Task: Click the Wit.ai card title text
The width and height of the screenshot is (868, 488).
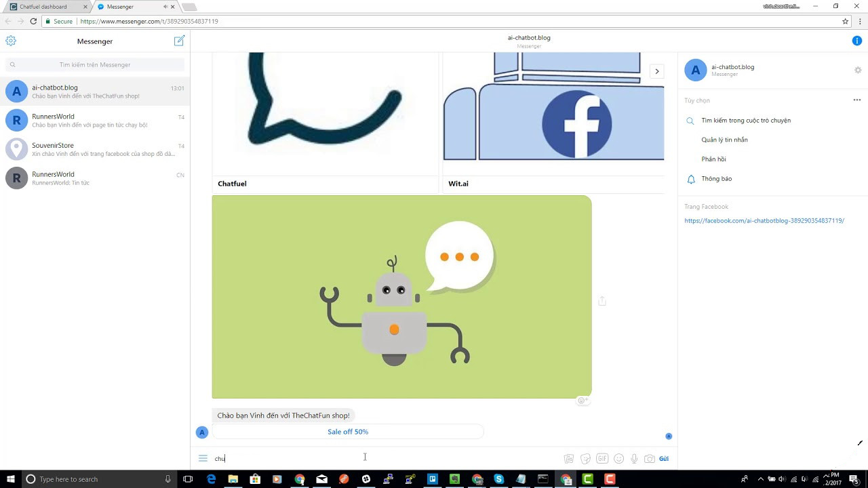Action: (458, 184)
